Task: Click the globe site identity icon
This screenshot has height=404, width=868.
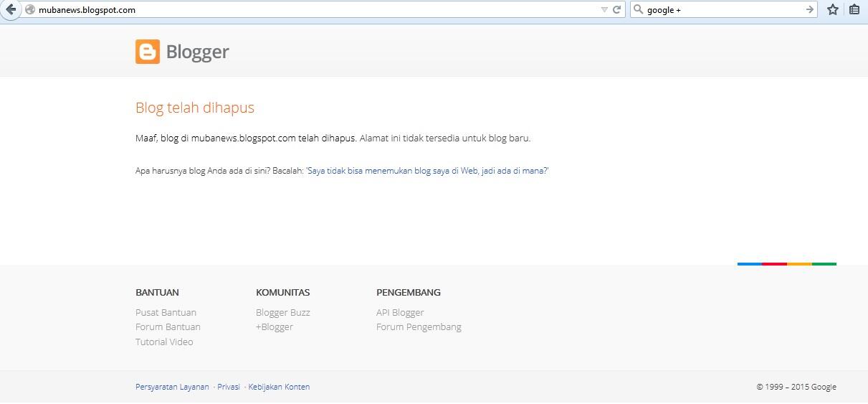Action: 29,10
